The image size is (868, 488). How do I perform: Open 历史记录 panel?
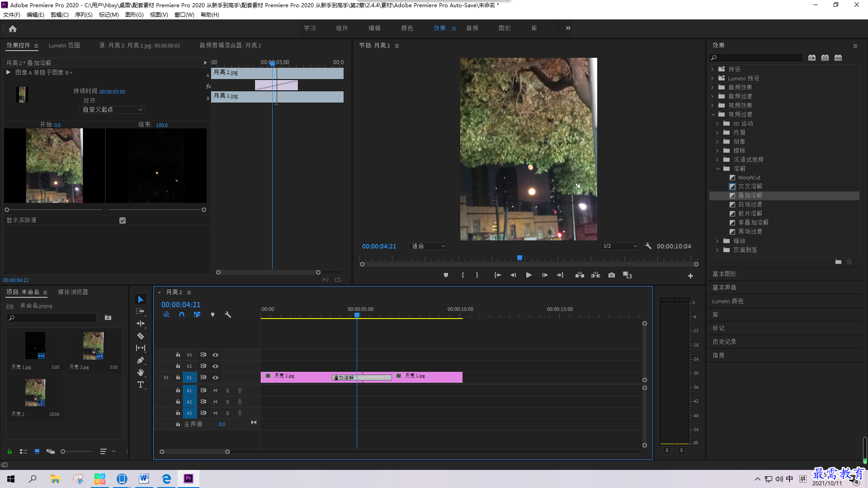coord(725,342)
